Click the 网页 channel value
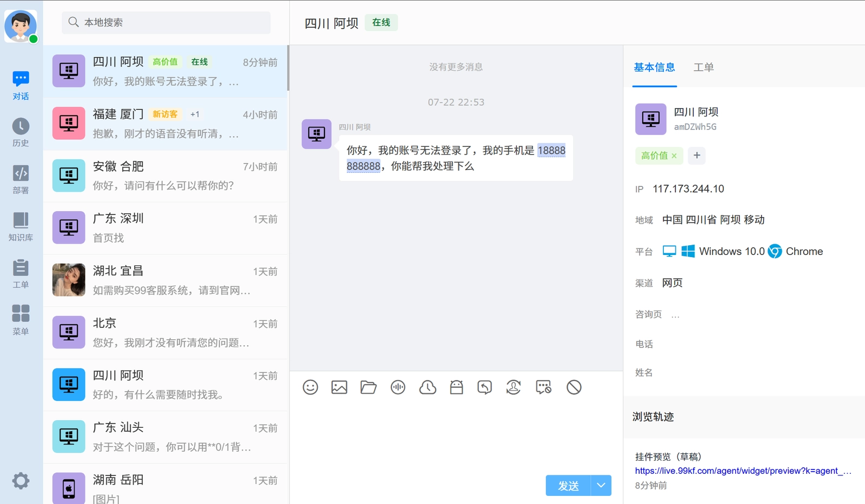865x504 pixels. click(672, 283)
